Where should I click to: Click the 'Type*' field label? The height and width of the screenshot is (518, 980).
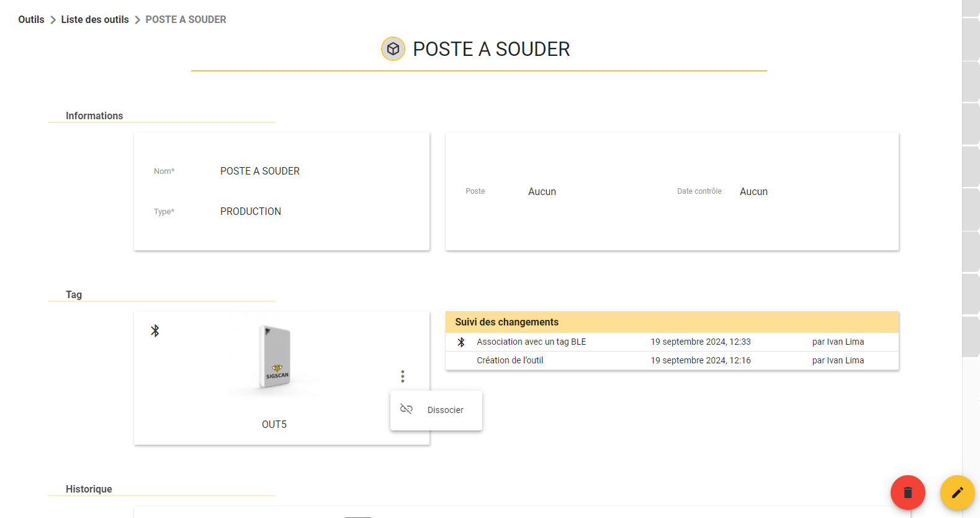pos(164,212)
